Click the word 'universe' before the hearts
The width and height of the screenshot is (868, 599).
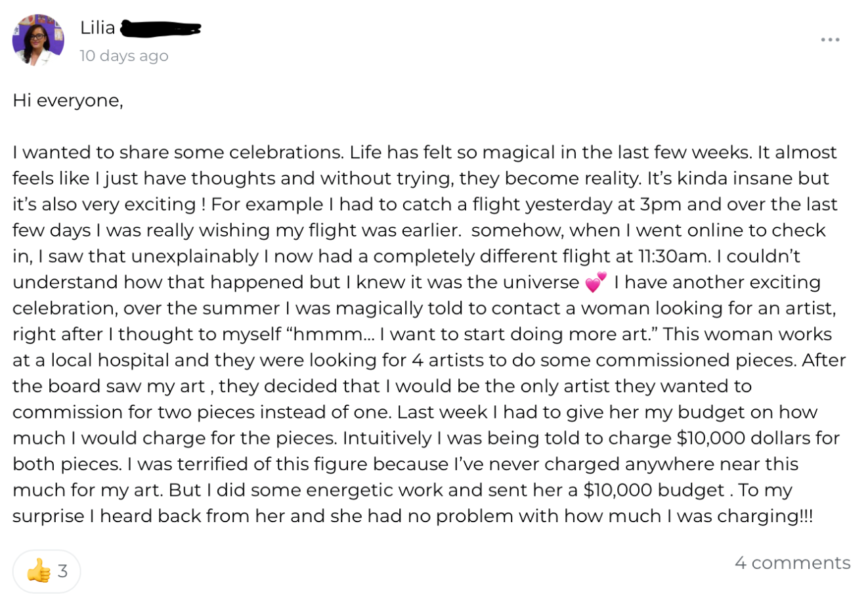(x=541, y=282)
